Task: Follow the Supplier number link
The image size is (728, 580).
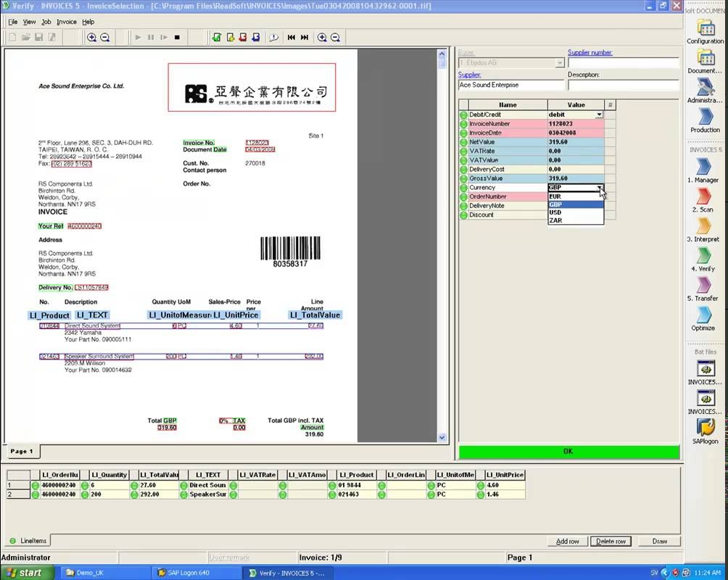Action: coord(590,52)
